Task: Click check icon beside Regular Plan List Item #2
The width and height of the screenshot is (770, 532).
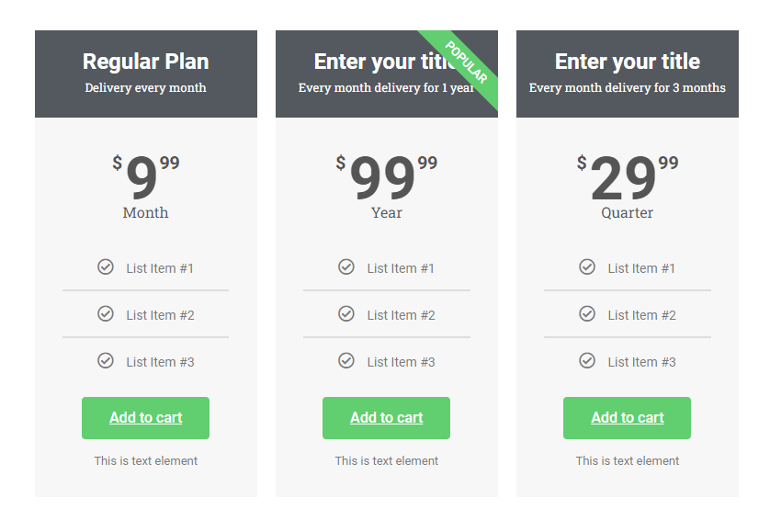Action: point(105,313)
